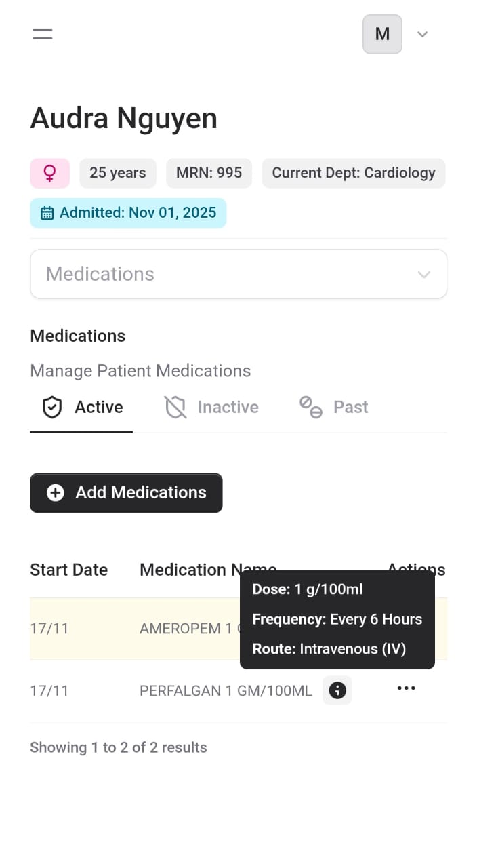477x868 pixels.
Task: Click the slashed icon beside Inactive
Action: pos(175,407)
